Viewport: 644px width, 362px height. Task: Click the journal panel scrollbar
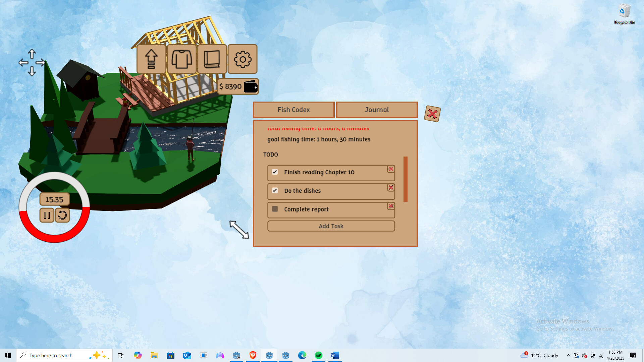(x=405, y=179)
